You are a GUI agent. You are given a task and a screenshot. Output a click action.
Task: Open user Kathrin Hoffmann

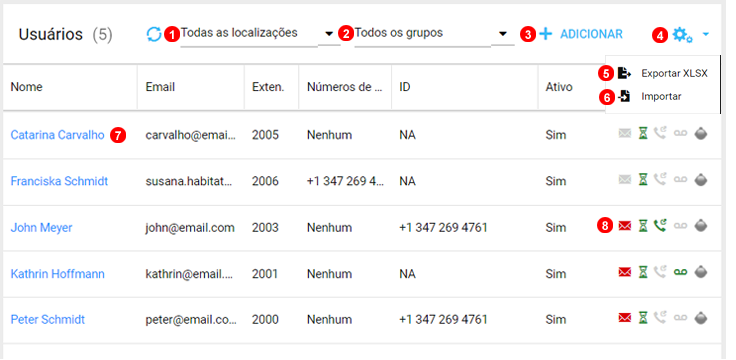point(58,274)
